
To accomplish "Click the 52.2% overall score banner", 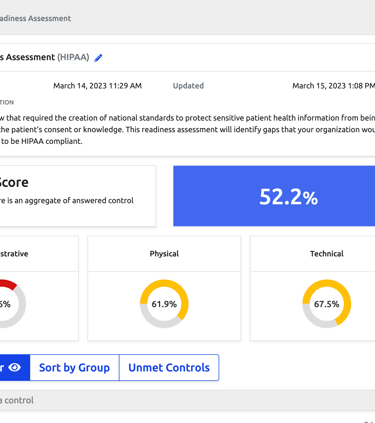I will (274, 196).
